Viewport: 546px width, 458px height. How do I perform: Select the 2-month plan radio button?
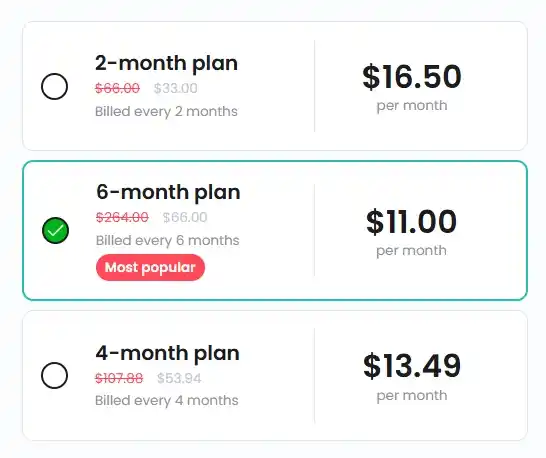tap(54, 86)
